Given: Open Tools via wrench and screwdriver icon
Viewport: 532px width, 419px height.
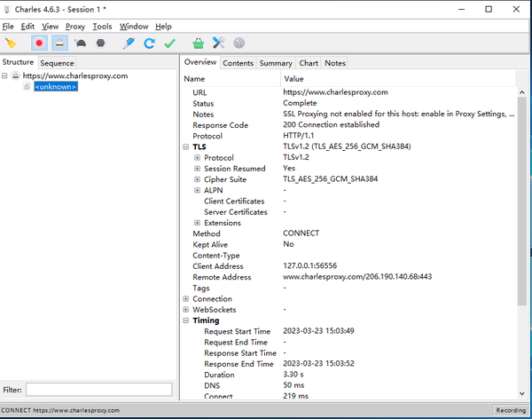Looking at the screenshot, I should click(x=219, y=43).
